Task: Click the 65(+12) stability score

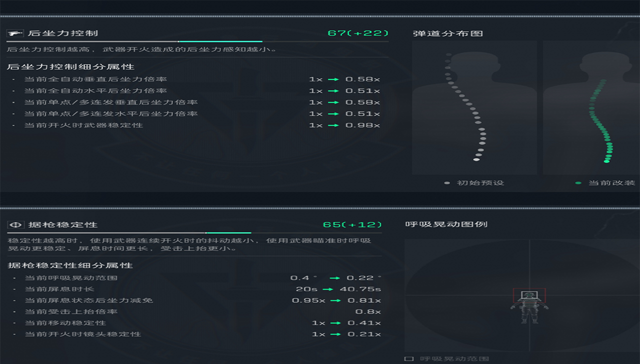Action: point(352,224)
